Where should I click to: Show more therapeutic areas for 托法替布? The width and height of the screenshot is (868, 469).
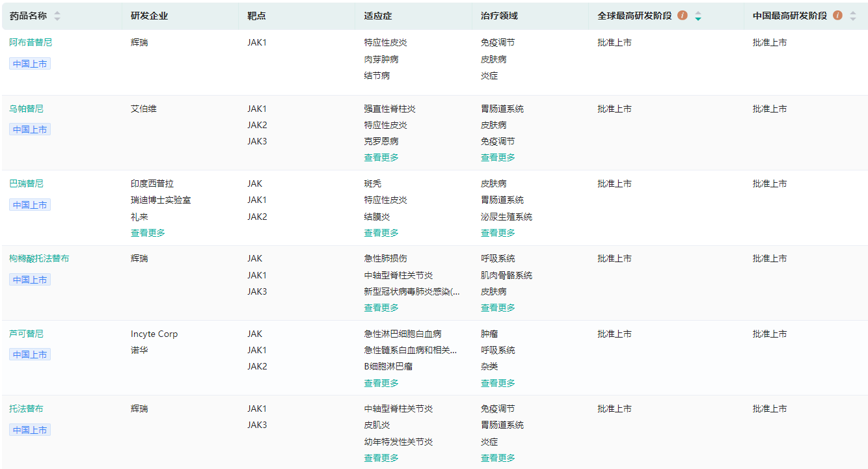(498, 458)
